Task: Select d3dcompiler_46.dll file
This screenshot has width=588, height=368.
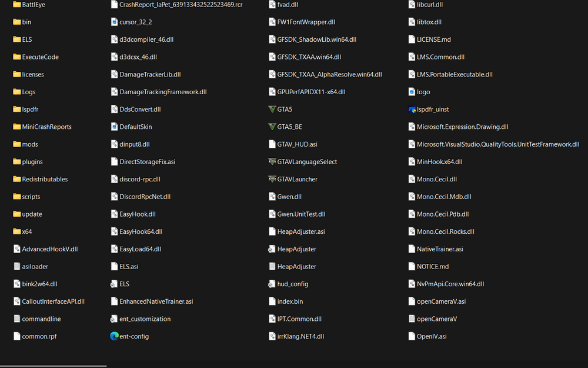Action: 142,39
